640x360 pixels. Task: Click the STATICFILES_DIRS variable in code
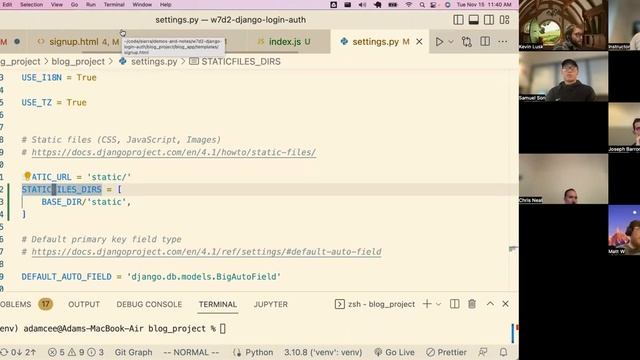[x=62, y=189]
